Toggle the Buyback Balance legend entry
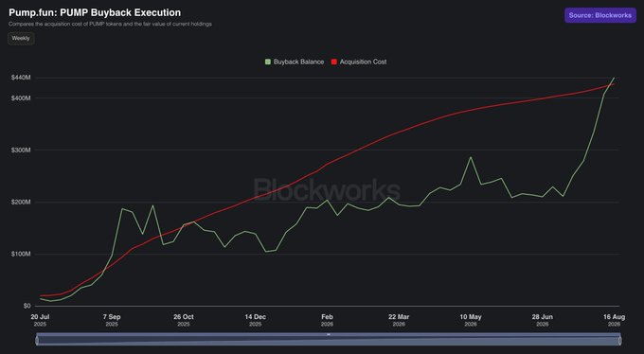Viewport: 644px width, 354px height. [295, 62]
